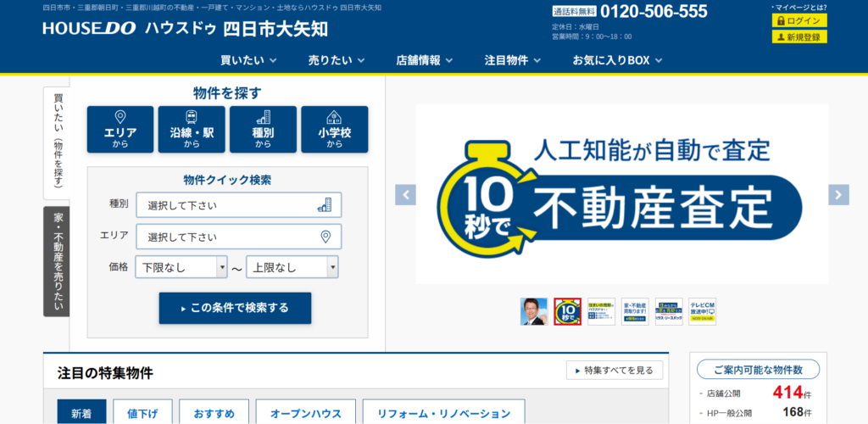Click 特集すべてを見る button

point(615,371)
